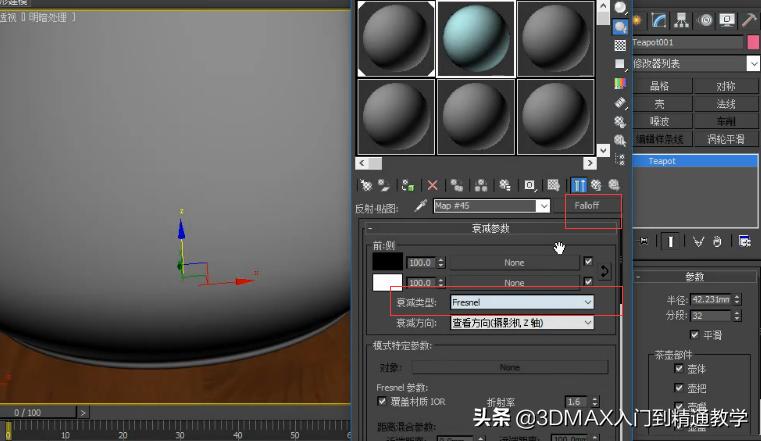
Task: Click Go to Parent icon
Action: pos(596,185)
